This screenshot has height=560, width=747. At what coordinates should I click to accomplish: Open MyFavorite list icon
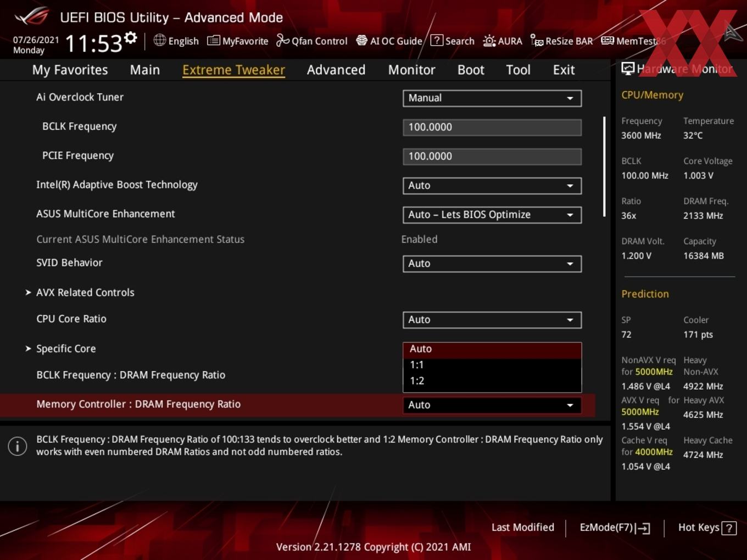pyautogui.click(x=213, y=41)
